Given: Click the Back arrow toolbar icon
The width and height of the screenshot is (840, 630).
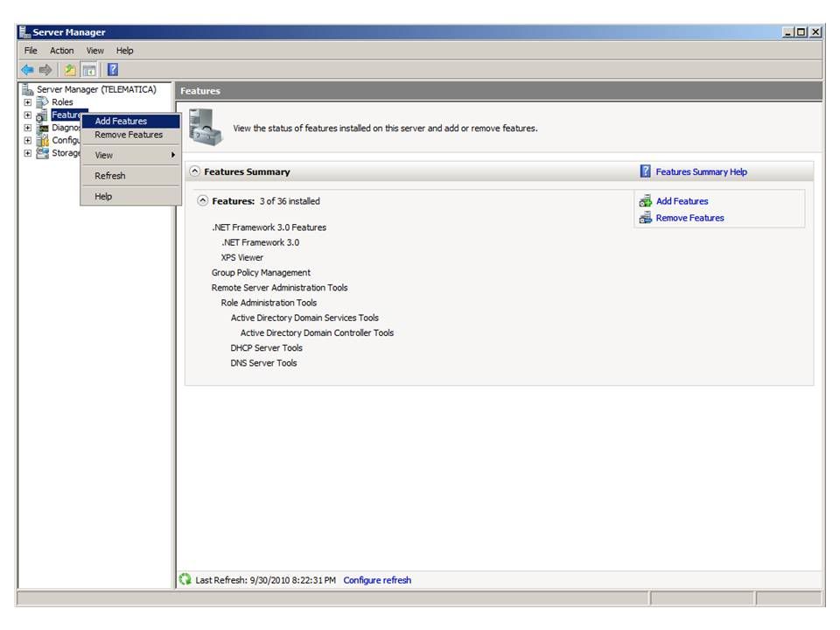Looking at the screenshot, I should point(27,70).
